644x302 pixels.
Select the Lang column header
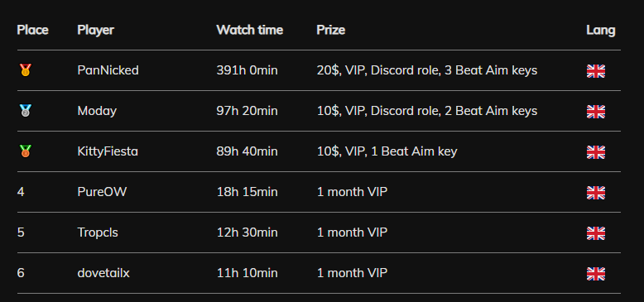tap(601, 30)
